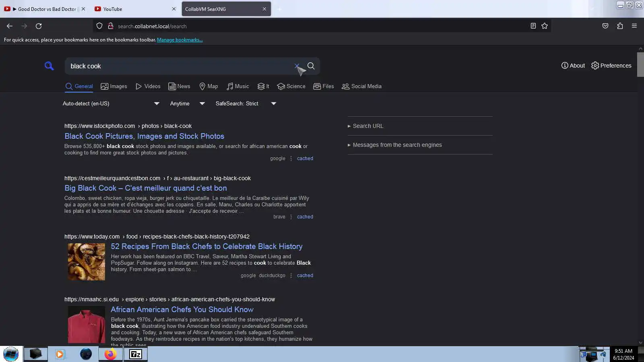
Task: Open cached link for today.com result
Action: pyautogui.click(x=305, y=276)
